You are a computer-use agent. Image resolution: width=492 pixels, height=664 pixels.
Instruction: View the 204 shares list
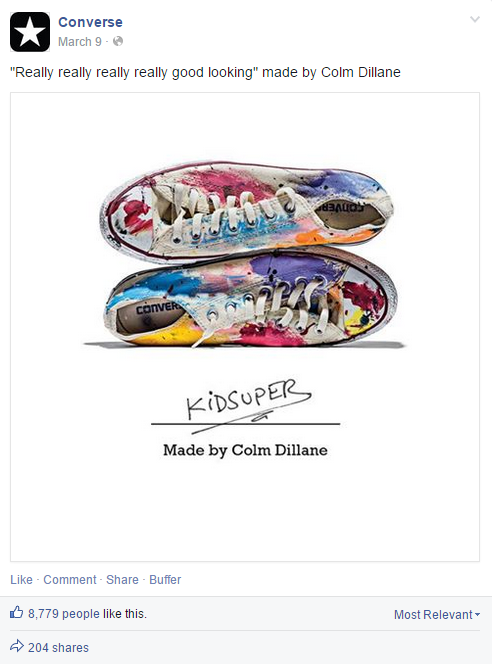[x=58, y=647]
